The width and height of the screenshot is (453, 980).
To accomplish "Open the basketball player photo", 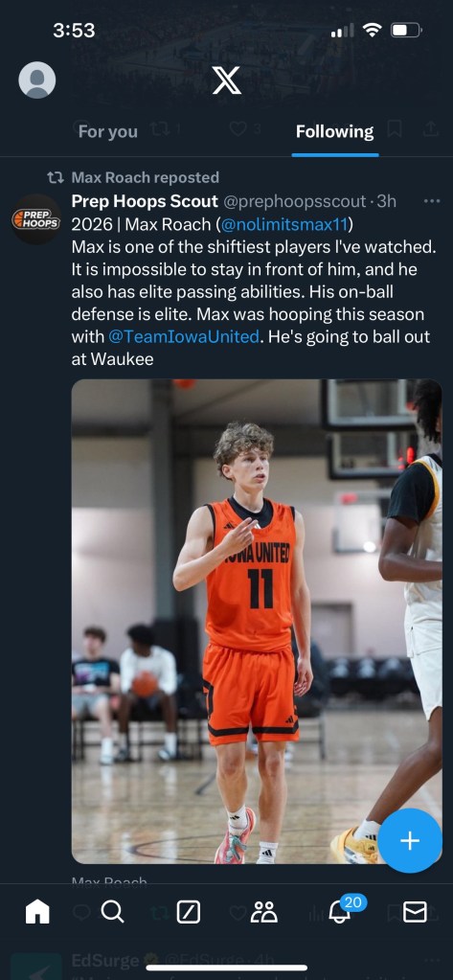I will point(256,622).
